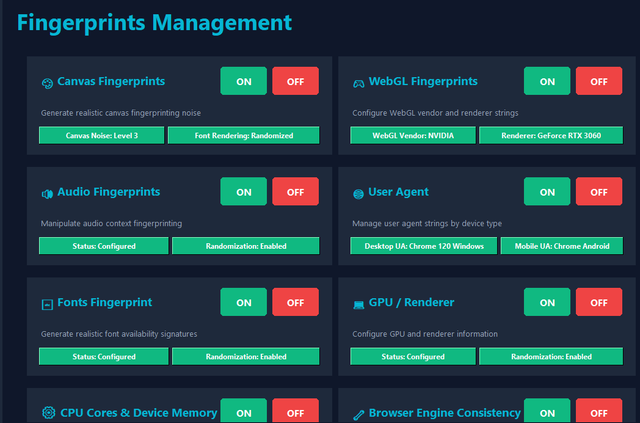
Task: Click the WebGL Fingerprints title
Action: pos(423,81)
